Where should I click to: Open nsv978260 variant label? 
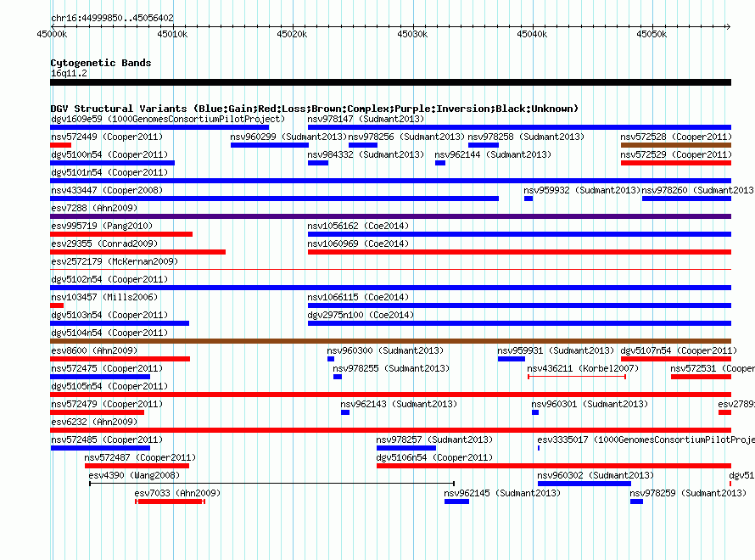tap(698, 190)
